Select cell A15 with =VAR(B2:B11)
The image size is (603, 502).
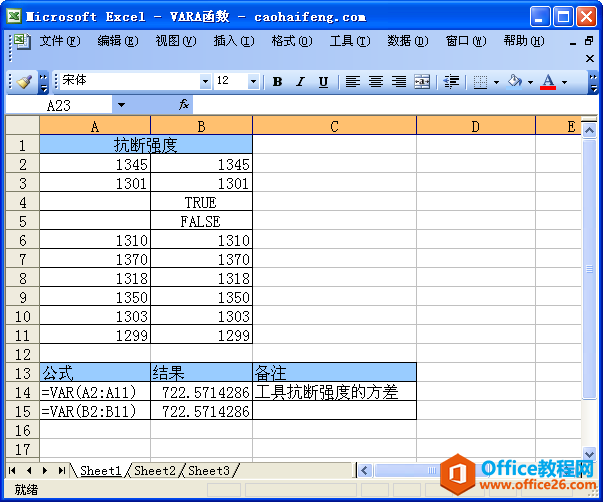95,411
